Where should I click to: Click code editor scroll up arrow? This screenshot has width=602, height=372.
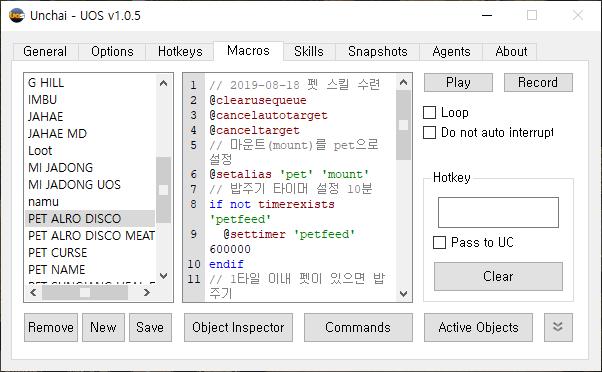coord(403,82)
